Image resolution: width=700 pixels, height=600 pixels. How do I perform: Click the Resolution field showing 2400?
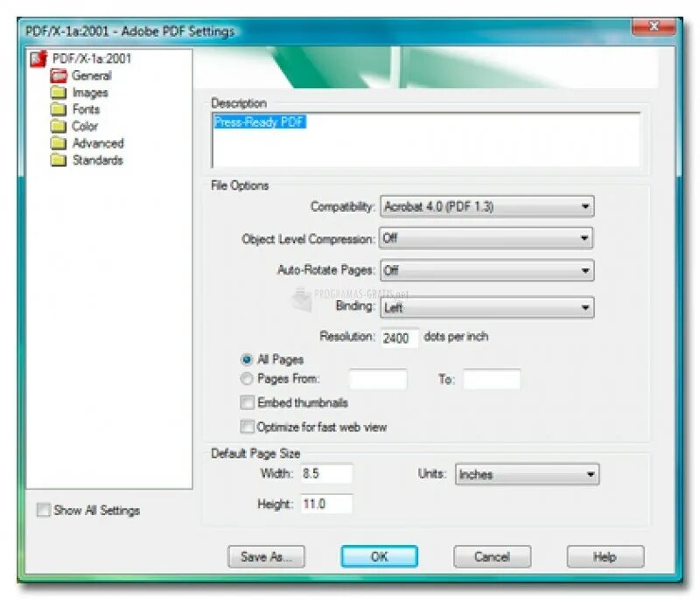tap(400, 338)
